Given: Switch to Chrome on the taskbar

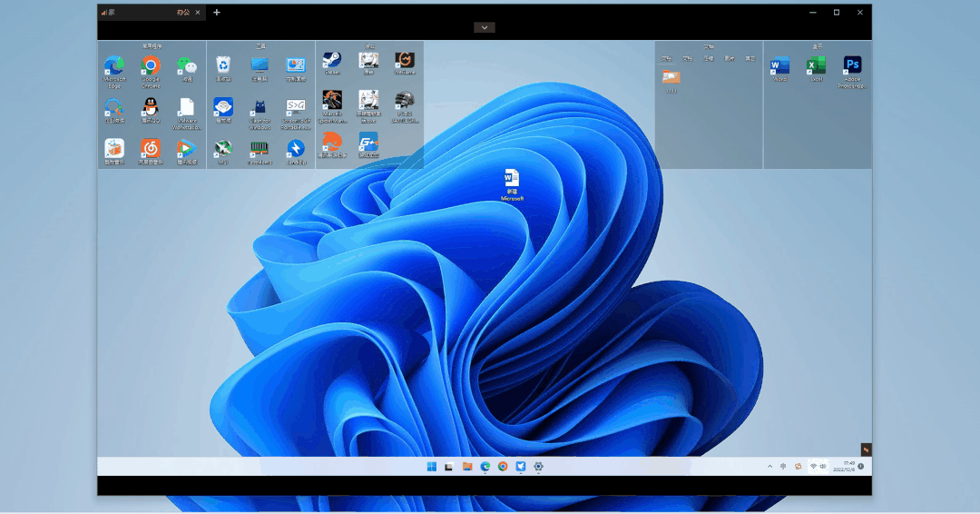Looking at the screenshot, I should pyautogui.click(x=503, y=467).
